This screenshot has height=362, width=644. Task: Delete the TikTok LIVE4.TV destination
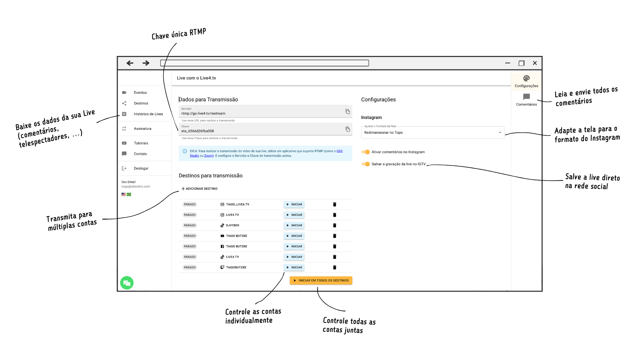334,257
